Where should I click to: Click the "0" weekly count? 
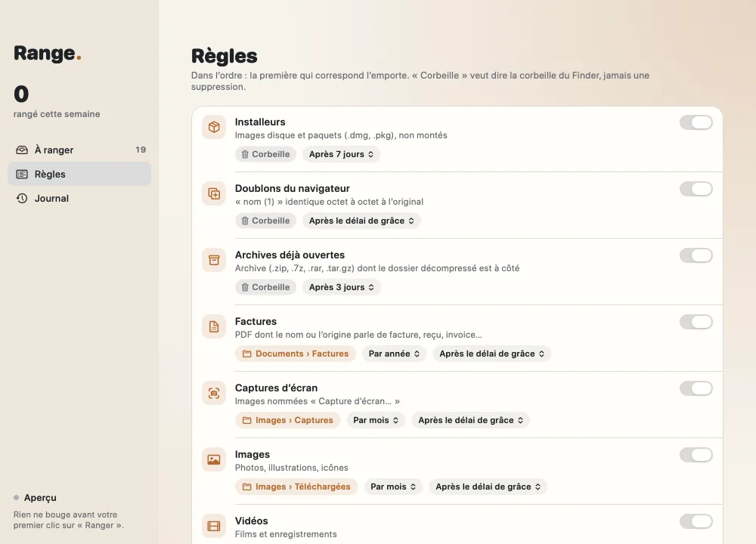point(21,94)
